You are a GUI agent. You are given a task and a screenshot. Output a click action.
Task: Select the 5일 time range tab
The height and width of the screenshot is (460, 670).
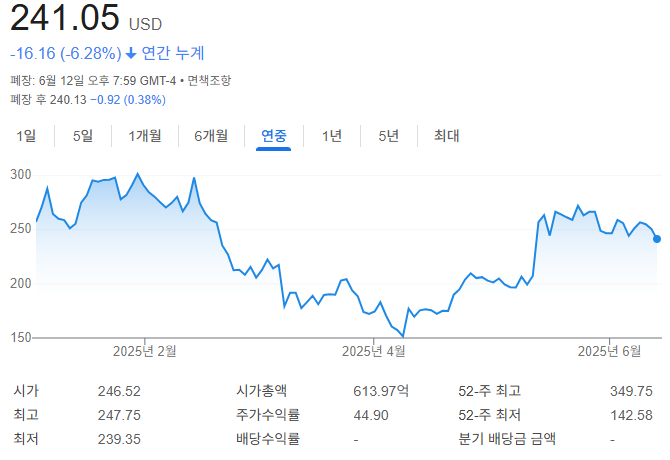pos(83,136)
